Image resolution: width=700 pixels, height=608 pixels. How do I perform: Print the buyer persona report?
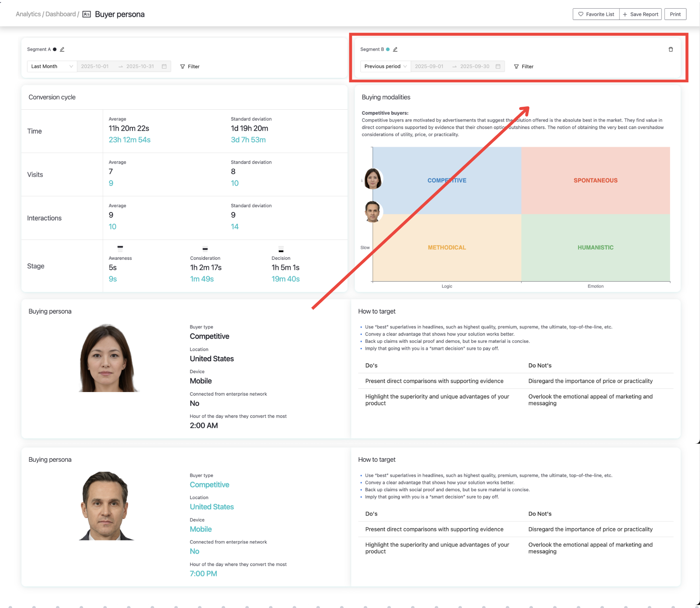pos(675,14)
